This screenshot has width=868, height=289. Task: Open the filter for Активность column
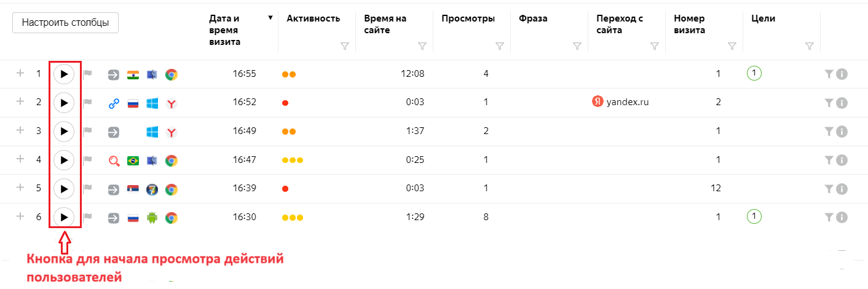pyautogui.click(x=344, y=46)
